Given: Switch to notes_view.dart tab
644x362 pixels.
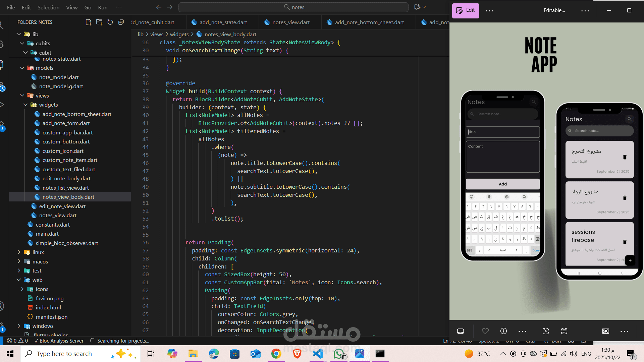Looking at the screenshot, I should click(290, 22).
